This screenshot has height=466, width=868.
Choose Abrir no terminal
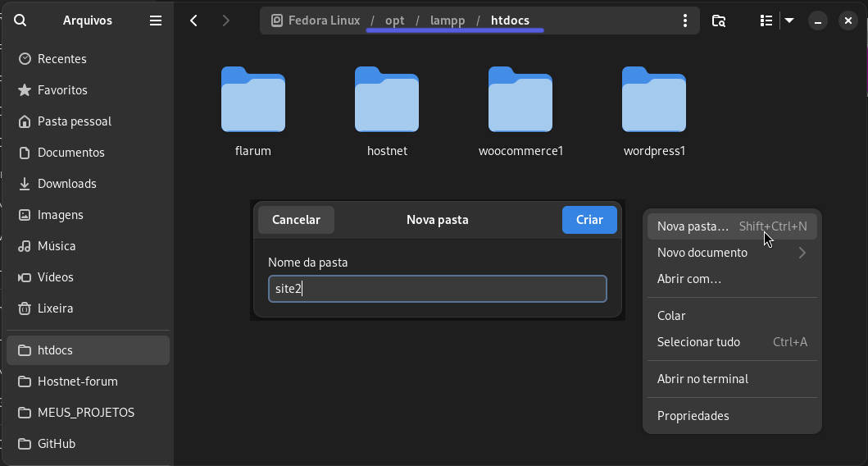(732, 379)
